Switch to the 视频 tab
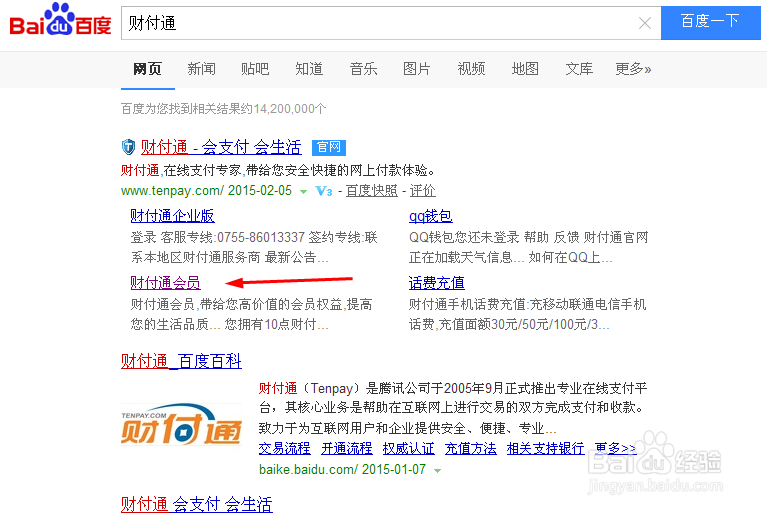The image size is (767, 513). tap(471, 69)
